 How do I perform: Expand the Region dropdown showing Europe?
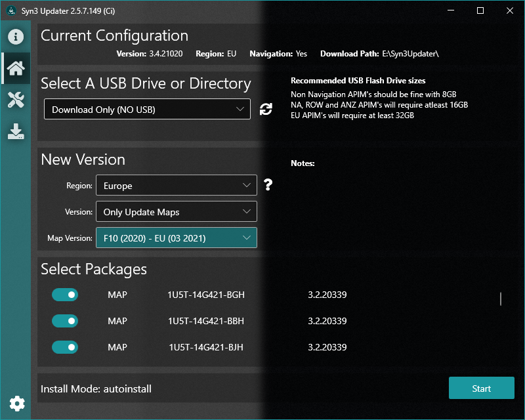(x=176, y=185)
